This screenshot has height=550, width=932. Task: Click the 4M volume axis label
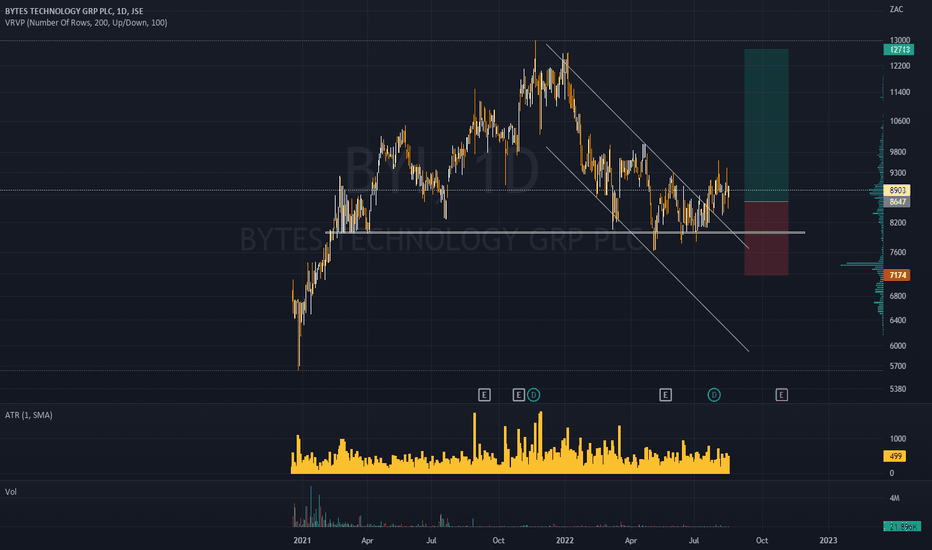[x=895, y=498]
